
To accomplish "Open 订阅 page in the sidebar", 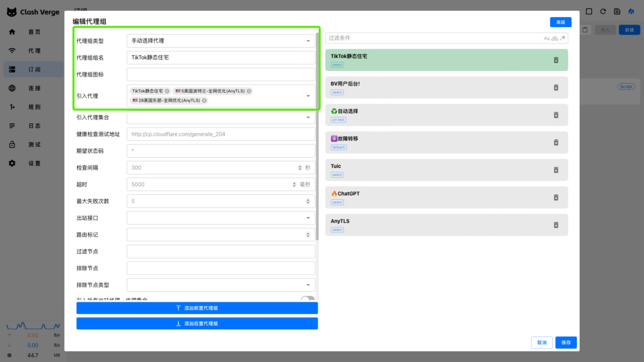I will click(33, 69).
